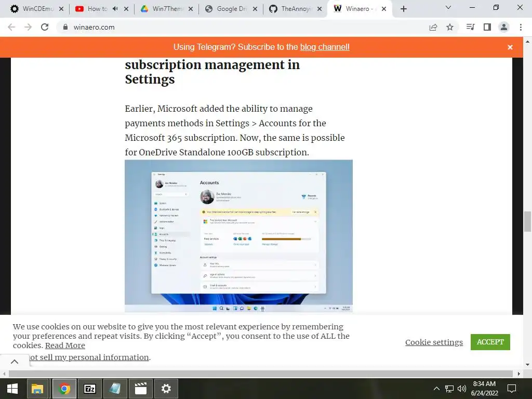Screen dimensions: 532x399
Task: Open the Settings gear in the taskbar
Action: tap(166, 389)
